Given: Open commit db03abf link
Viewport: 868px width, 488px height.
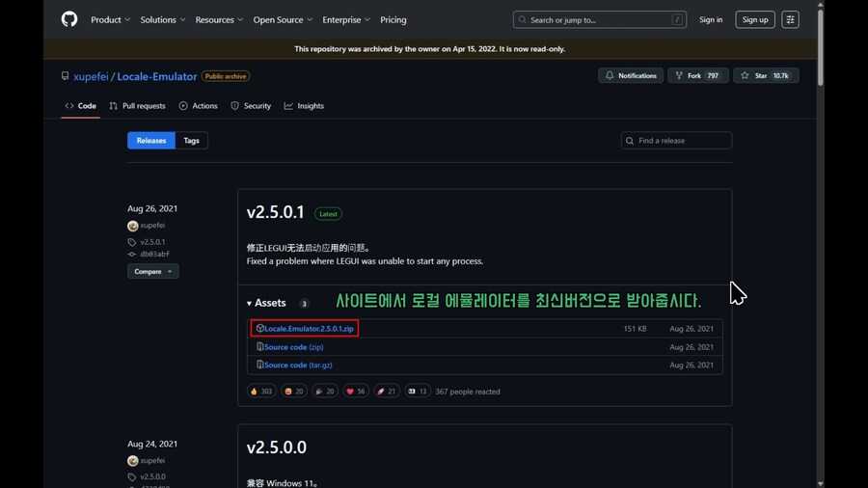Looking at the screenshot, I should point(154,254).
